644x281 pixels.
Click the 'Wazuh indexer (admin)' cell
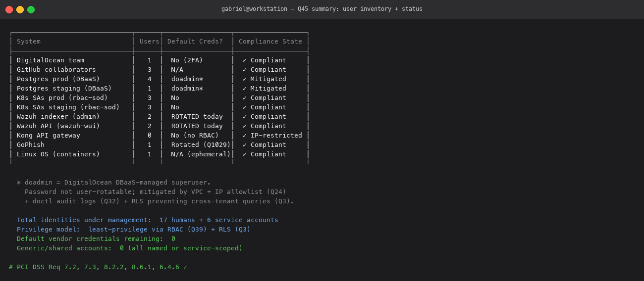click(x=58, y=117)
